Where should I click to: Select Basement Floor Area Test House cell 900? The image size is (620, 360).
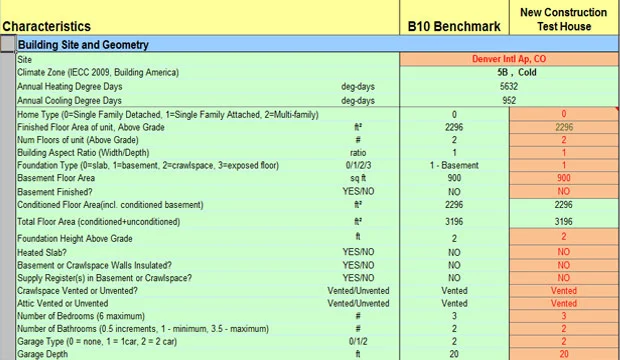(564, 178)
